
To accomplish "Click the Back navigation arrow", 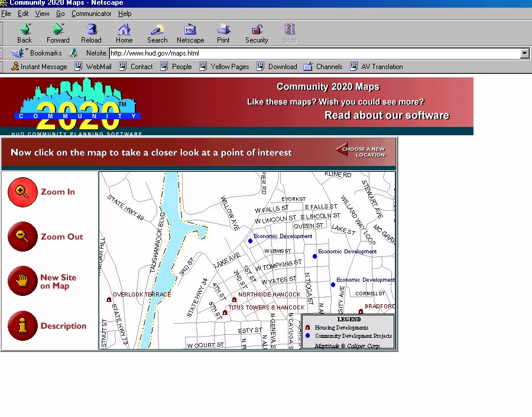I will (x=25, y=33).
